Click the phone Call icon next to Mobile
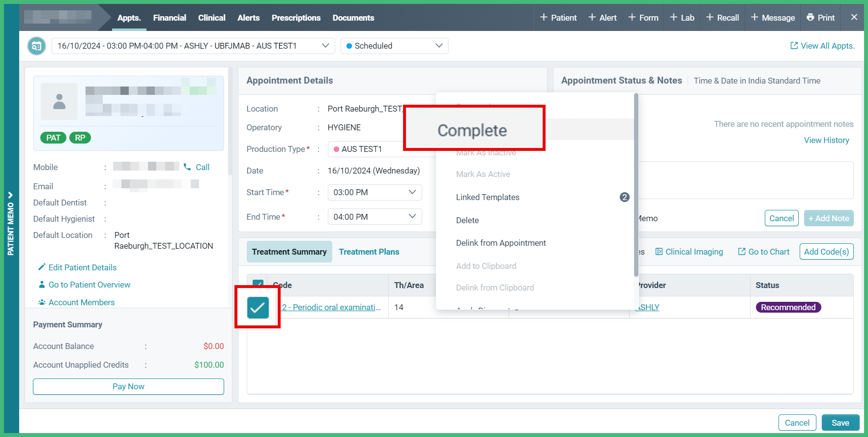 [187, 167]
